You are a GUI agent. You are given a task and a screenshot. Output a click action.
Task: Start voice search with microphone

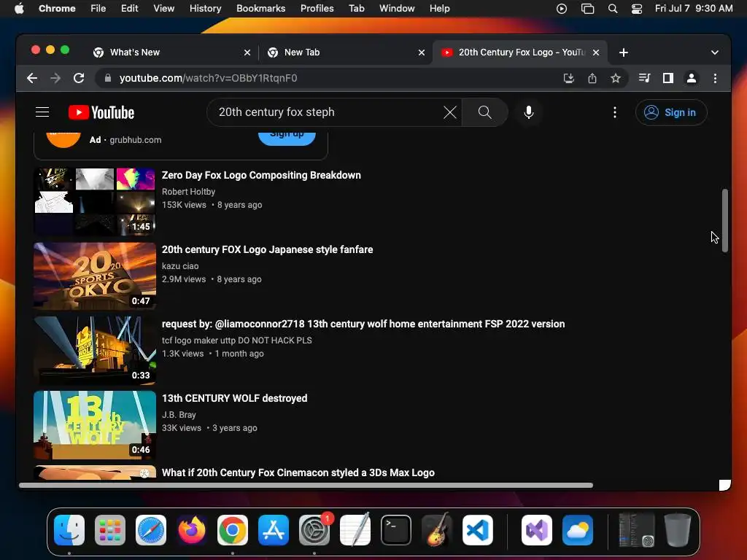(x=528, y=112)
